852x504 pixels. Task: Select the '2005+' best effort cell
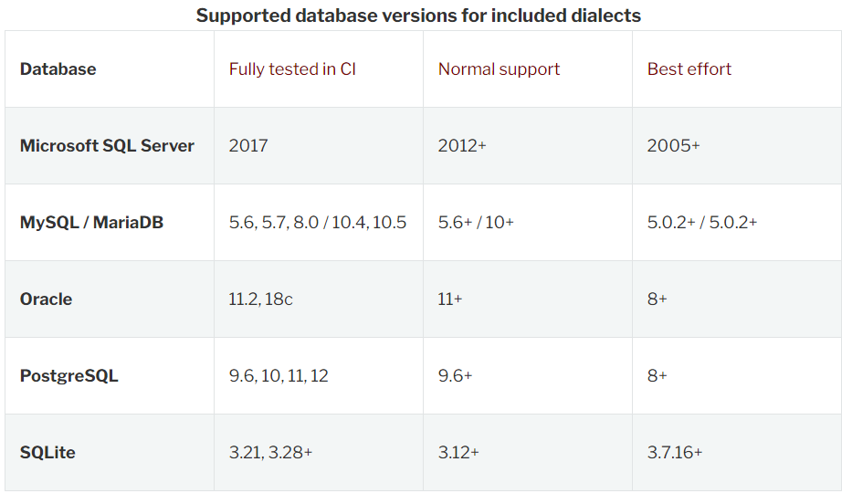pos(673,146)
